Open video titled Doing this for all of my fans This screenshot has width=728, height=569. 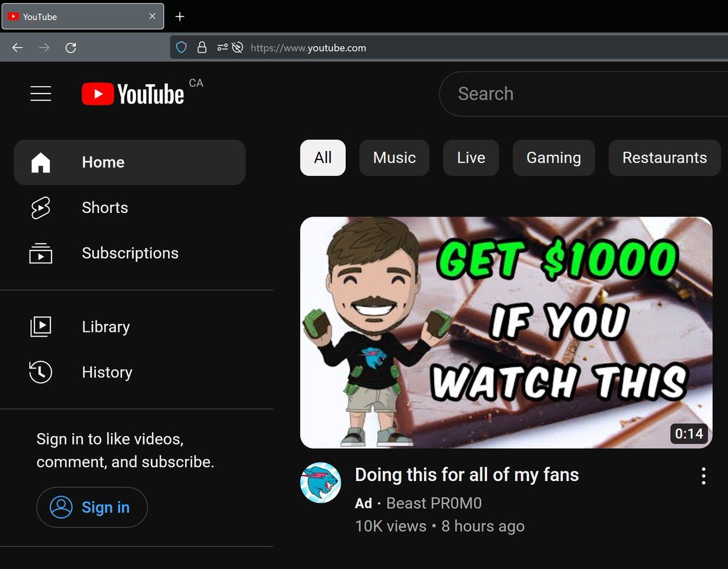click(467, 474)
